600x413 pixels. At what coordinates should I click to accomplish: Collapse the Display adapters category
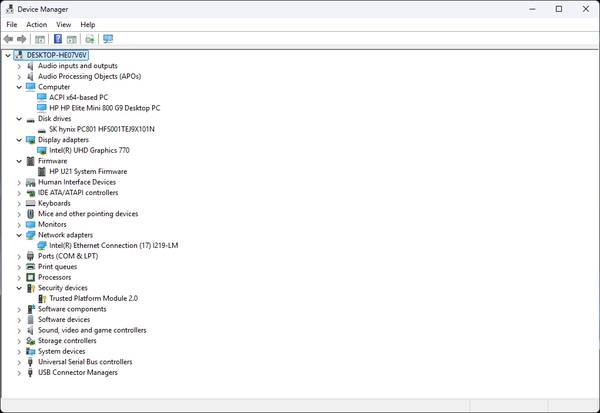[19, 140]
